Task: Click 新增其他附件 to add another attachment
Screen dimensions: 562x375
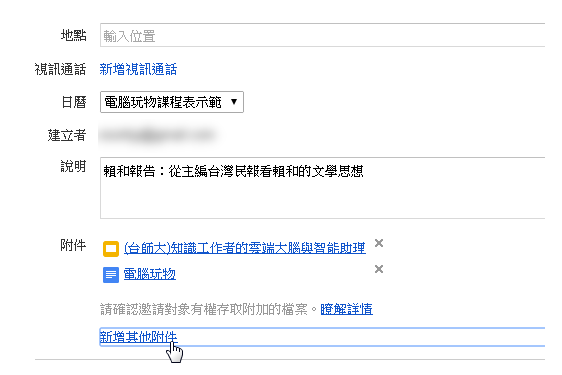Action: point(138,337)
